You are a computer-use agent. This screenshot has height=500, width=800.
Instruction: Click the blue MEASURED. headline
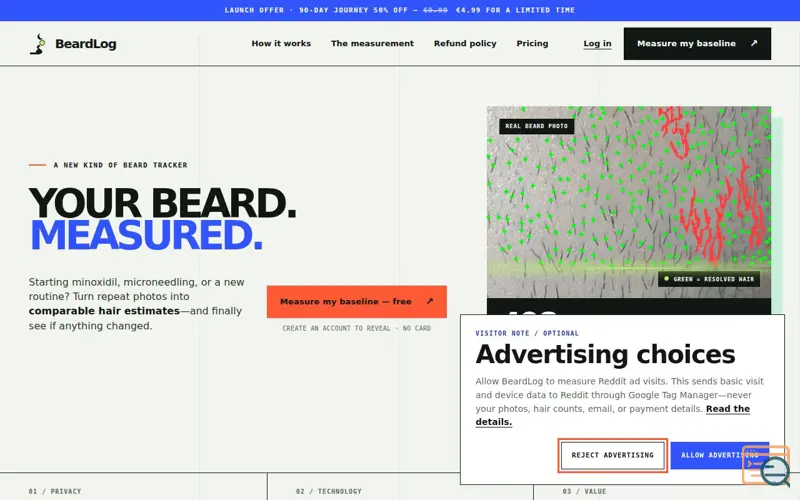tap(146, 235)
